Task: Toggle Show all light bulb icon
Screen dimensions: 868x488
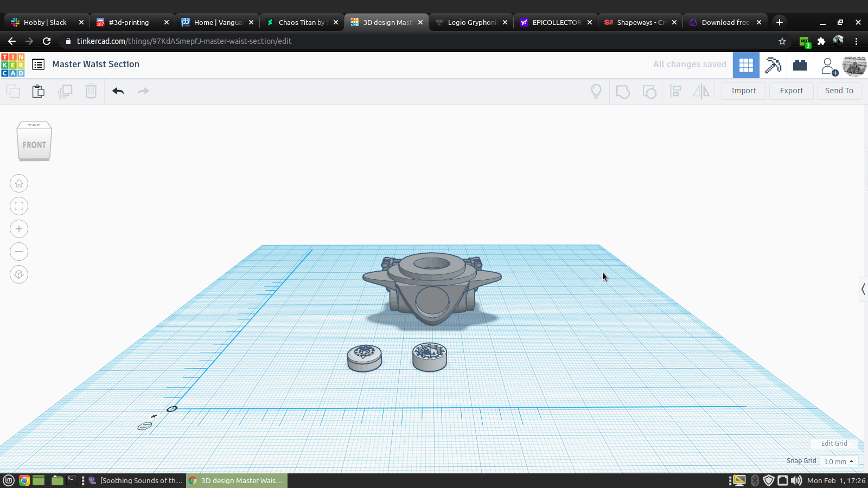Action: point(596,91)
